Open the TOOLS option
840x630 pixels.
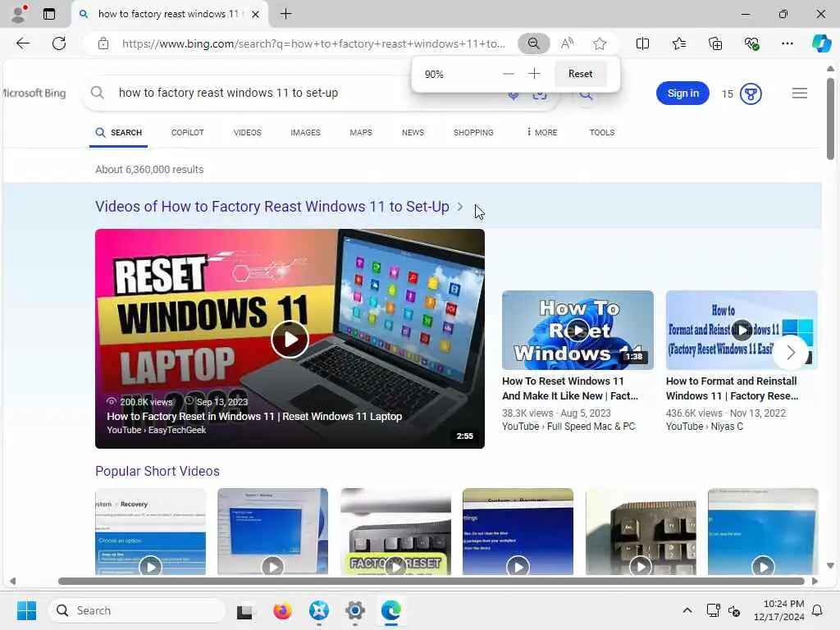601,132
